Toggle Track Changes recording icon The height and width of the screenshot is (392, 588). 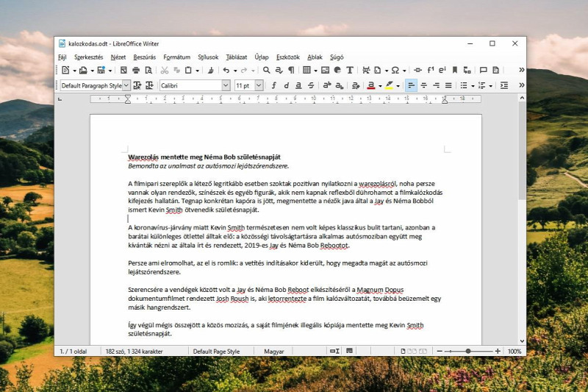(495, 70)
